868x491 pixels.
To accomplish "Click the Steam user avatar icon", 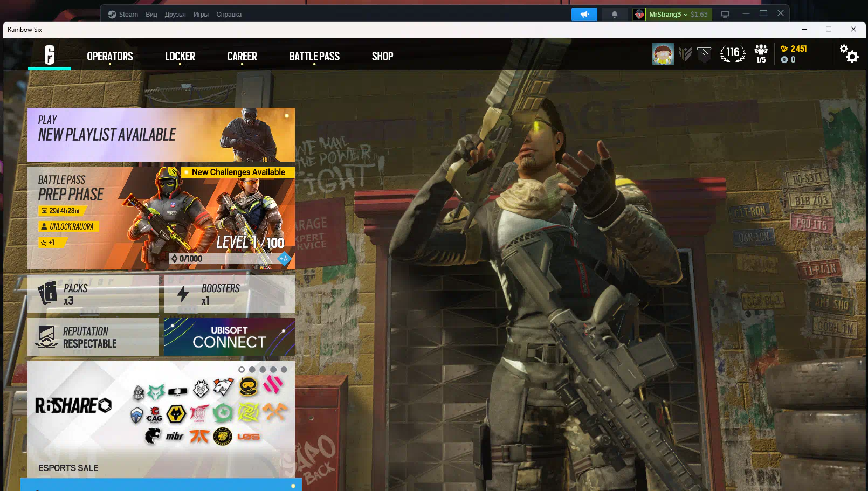I will [x=639, y=15].
